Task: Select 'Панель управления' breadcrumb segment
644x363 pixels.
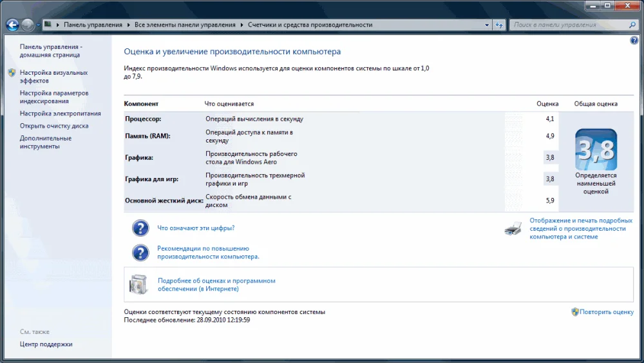Action: click(x=93, y=25)
